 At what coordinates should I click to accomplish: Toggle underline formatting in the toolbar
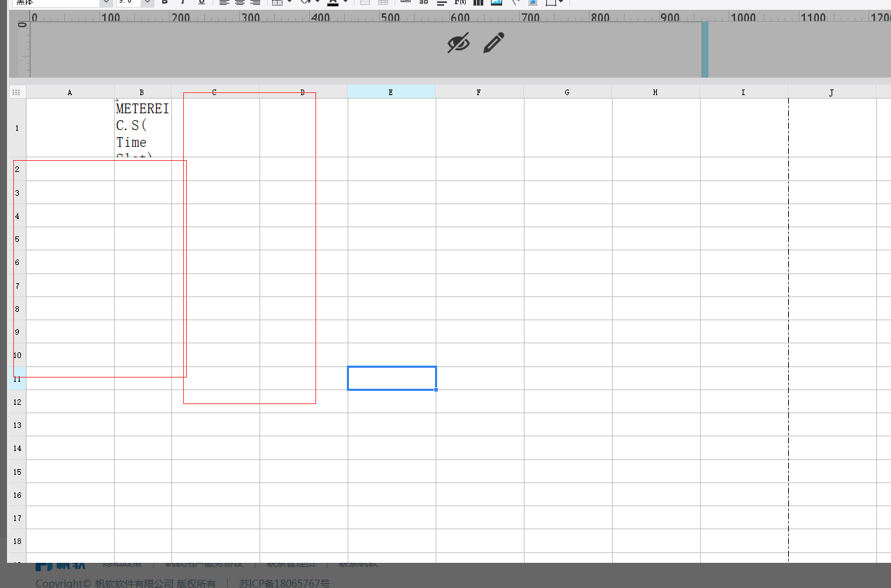tap(201, 2)
